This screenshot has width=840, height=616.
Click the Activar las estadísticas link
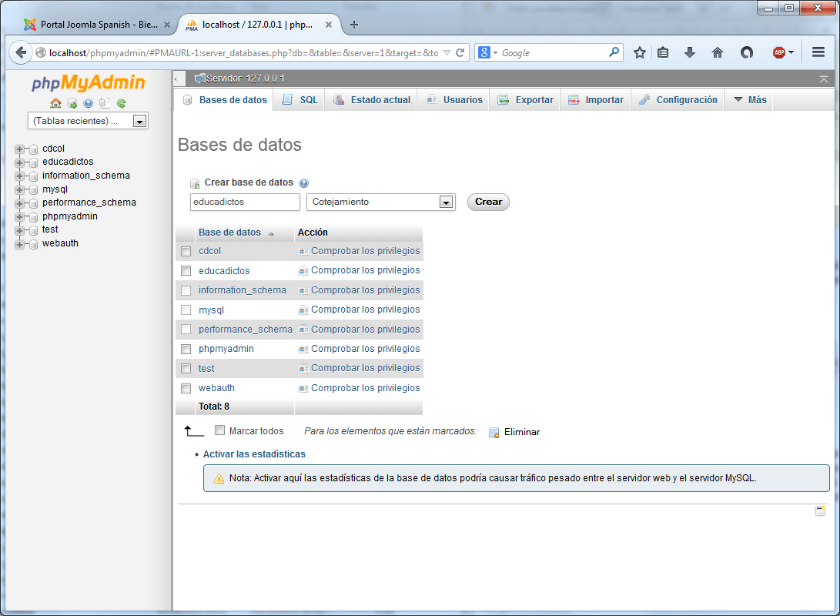pos(254,454)
